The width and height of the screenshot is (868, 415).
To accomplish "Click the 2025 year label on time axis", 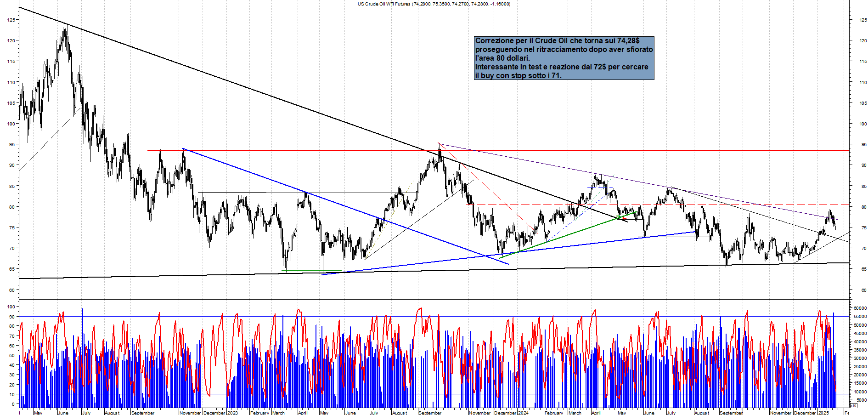I will pos(823,413).
